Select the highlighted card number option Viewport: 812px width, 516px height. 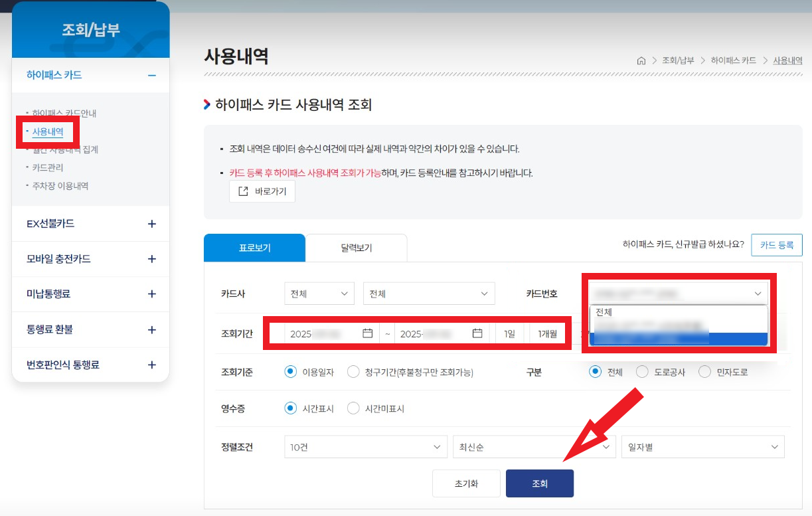[678, 339]
